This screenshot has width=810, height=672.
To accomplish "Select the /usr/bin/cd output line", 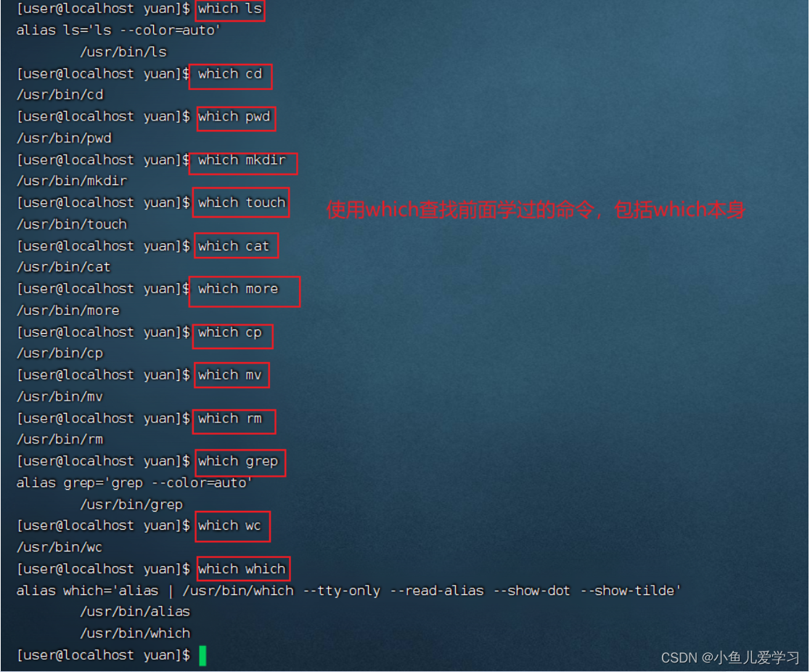I will click(60, 95).
